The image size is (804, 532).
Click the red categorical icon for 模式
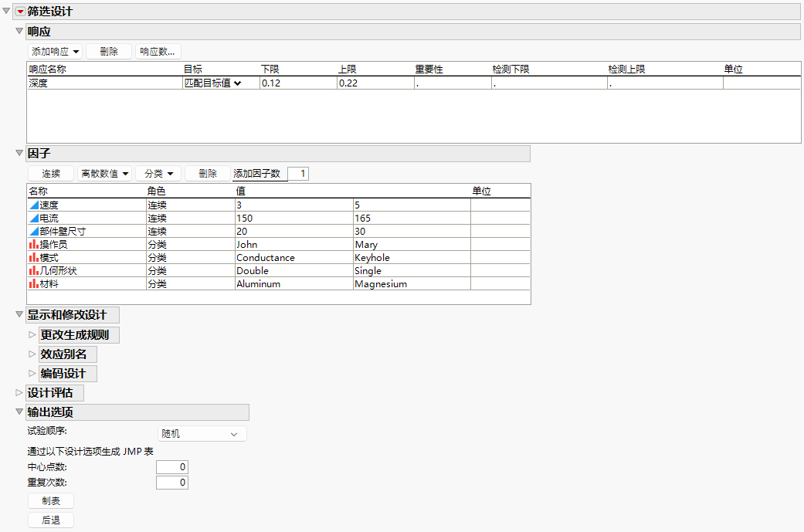[34, 257]
